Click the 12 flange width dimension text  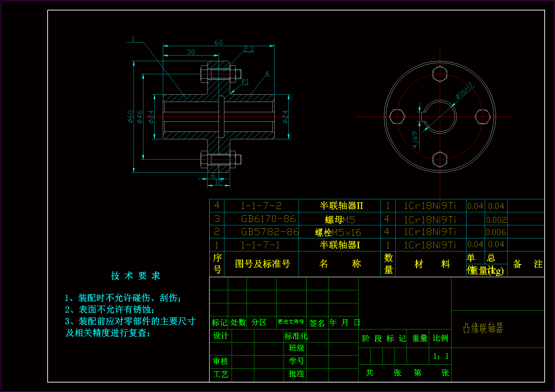pos(218,182)
